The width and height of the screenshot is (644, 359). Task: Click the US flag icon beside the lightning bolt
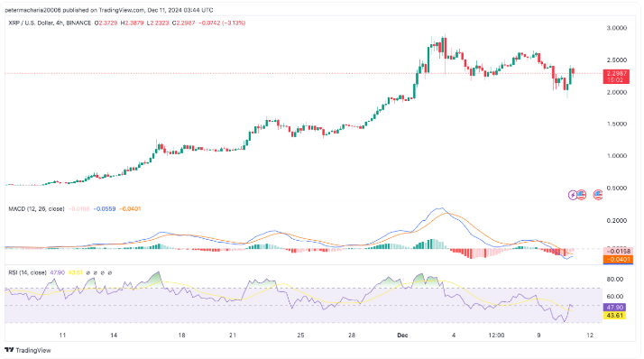581,195
